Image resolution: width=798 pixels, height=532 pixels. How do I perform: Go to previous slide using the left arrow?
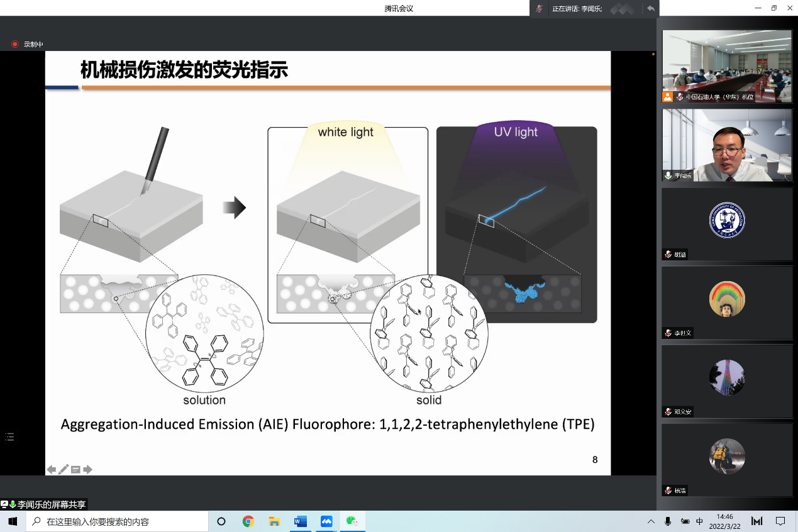(52, 469)
